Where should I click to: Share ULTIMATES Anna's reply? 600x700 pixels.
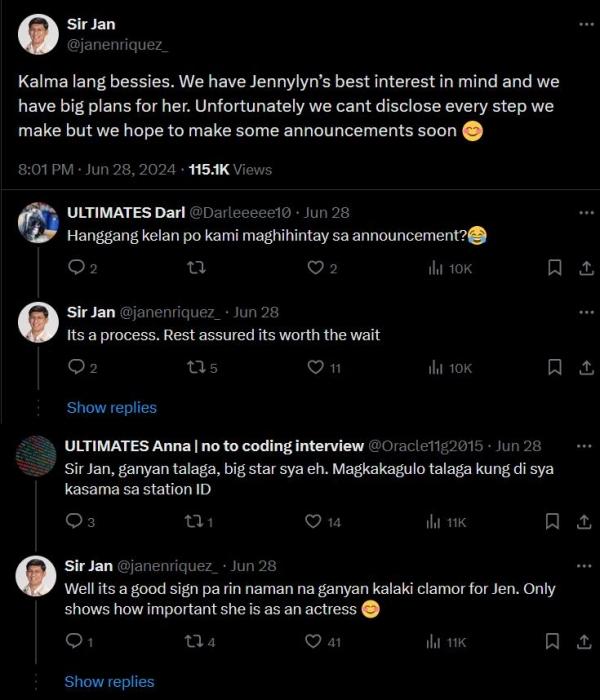pyautogui.click(x=585, y=521)
